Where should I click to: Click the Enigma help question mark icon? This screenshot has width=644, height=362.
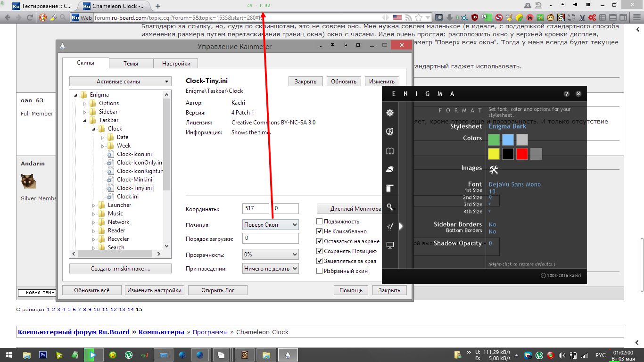pyautogui.click(x=567, y=94)
